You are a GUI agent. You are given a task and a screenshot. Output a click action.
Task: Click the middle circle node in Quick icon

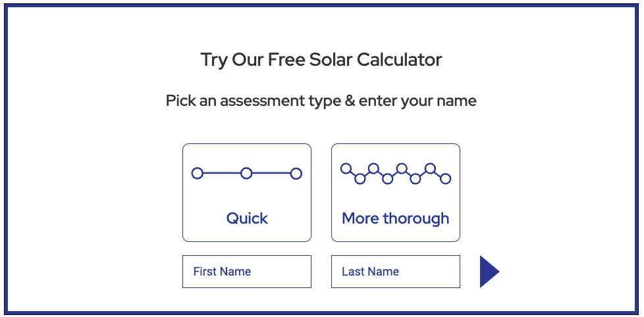246,174
